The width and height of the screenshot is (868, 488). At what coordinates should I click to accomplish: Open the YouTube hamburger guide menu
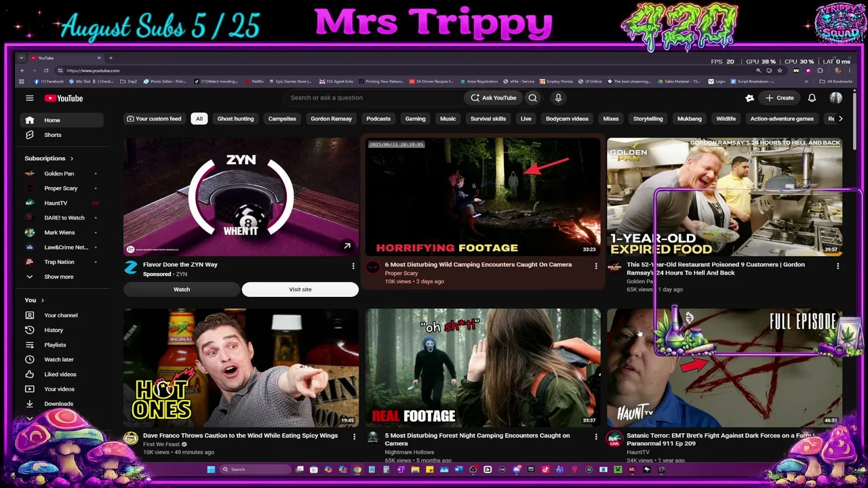[30, 98]
